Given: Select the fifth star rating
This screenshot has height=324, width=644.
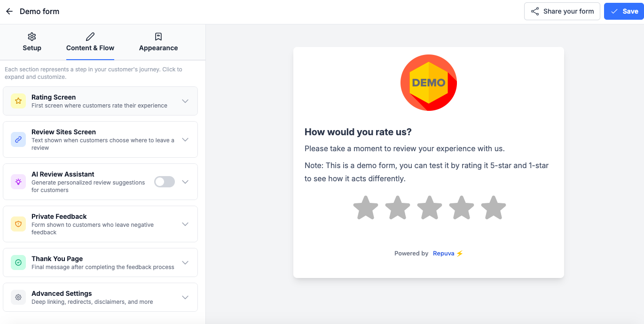Looking at the screenshot, I should coord(494,208).
